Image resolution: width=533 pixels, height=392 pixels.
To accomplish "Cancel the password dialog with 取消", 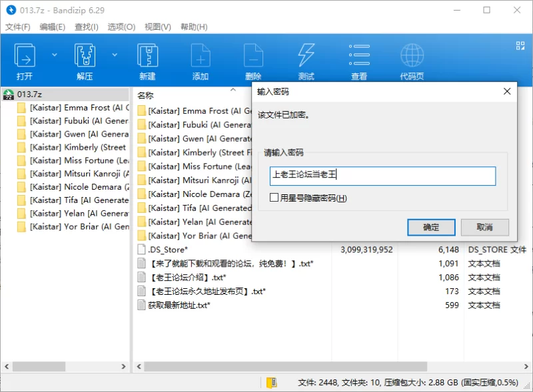I will pos(485,227).
